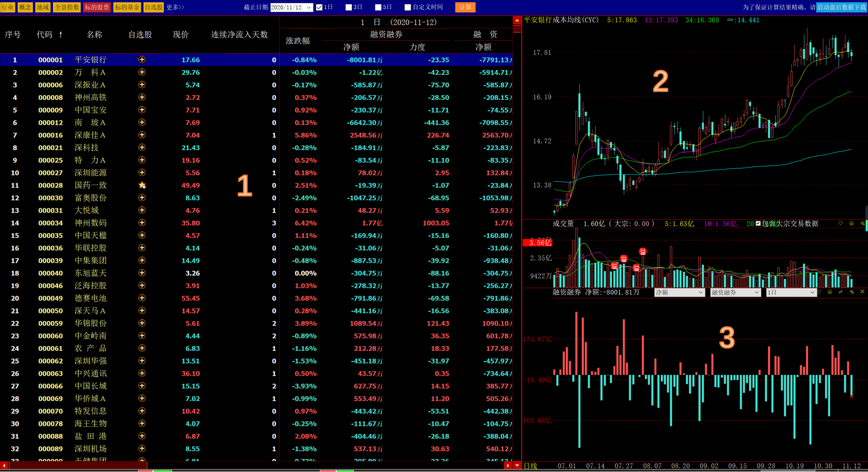Screen dimensions: 868x472
Task: Enable the 3日 period checkbox
Action: click(x=349, y=7)
